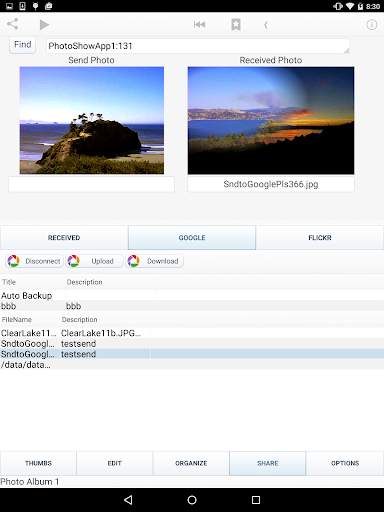This screenshot has width=384, height=512.
Task: Open the SHARE bottom tab
Action: pyautogui.click(x=268, y=463)
